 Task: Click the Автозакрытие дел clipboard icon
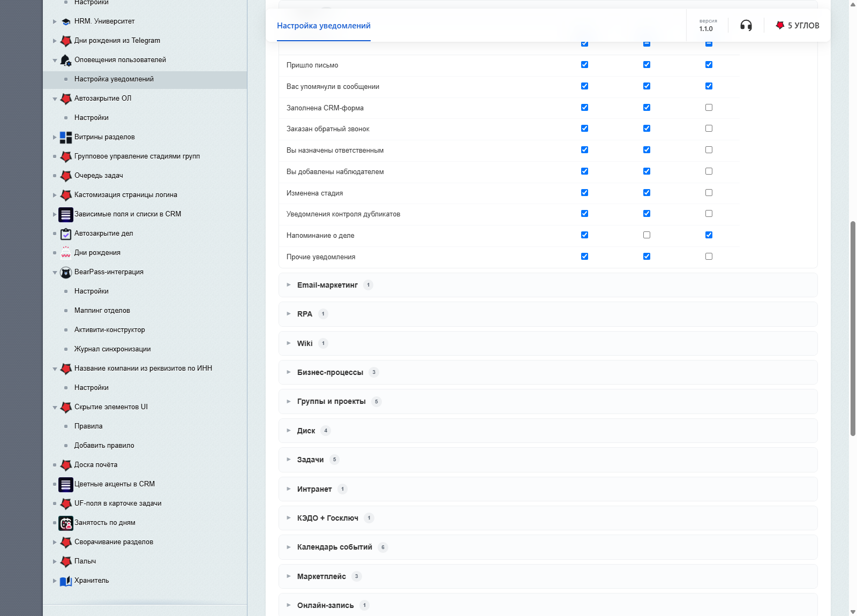click(x=66, y=234)
